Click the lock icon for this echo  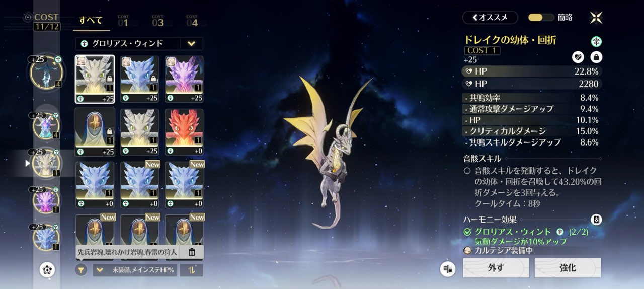pyautogui.click(x=596, y=57)
